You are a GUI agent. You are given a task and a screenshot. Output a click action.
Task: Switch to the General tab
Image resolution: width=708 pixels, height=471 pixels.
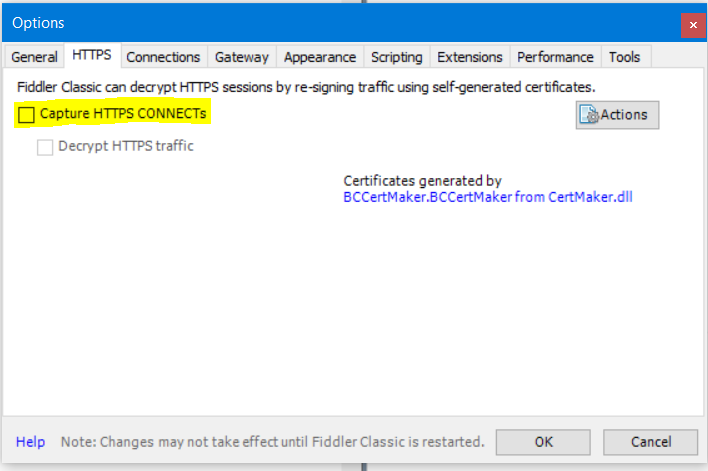(x=34, y=57)
